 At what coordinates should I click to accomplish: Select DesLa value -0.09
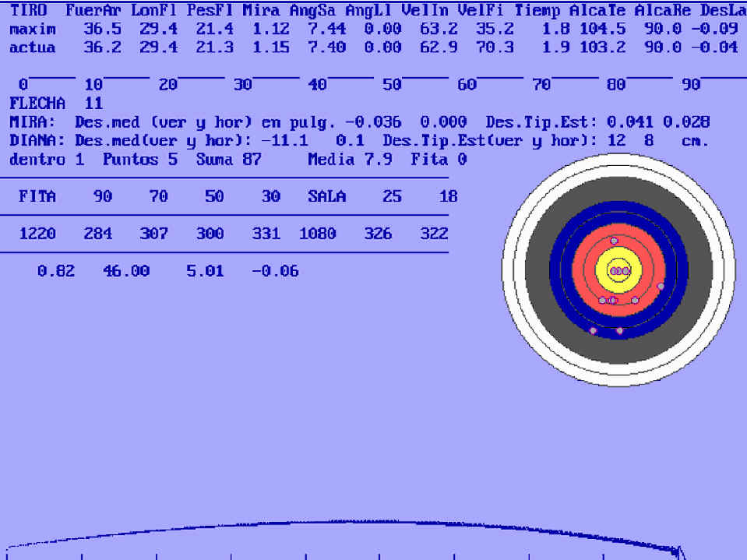[714, 29]
